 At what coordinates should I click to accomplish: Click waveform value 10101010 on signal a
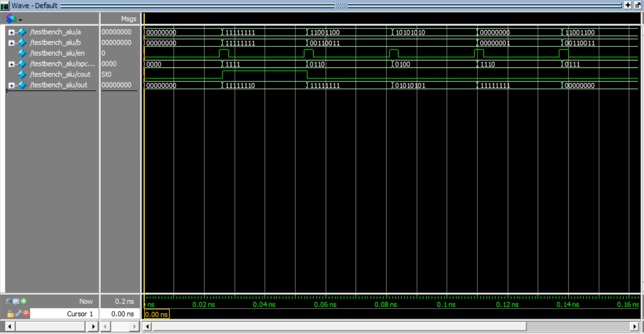point(411,32)
